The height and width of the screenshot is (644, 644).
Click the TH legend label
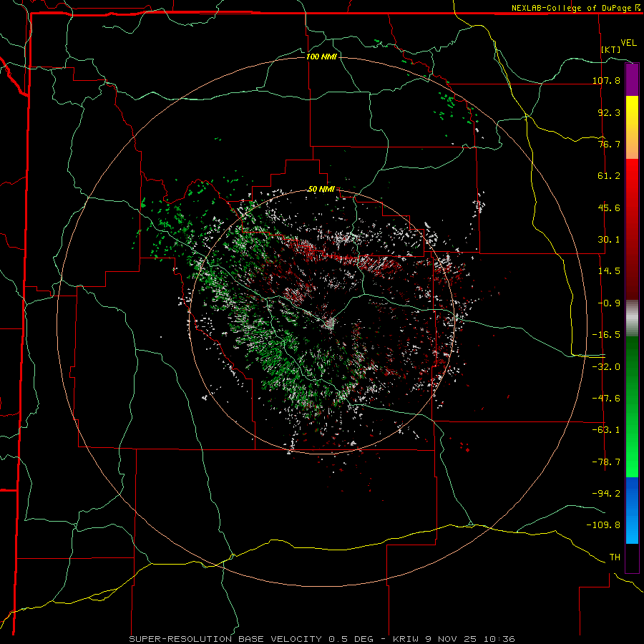point(615,557)
